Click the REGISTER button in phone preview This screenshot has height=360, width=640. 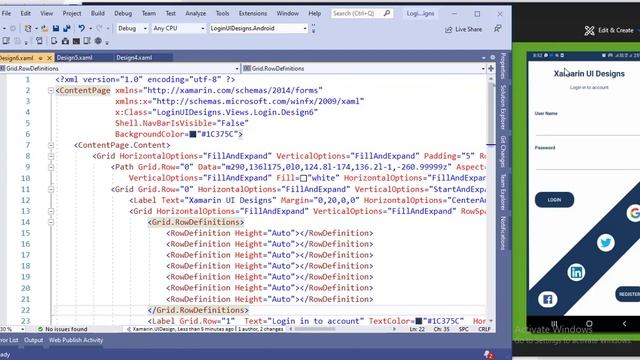coord(629,294)
